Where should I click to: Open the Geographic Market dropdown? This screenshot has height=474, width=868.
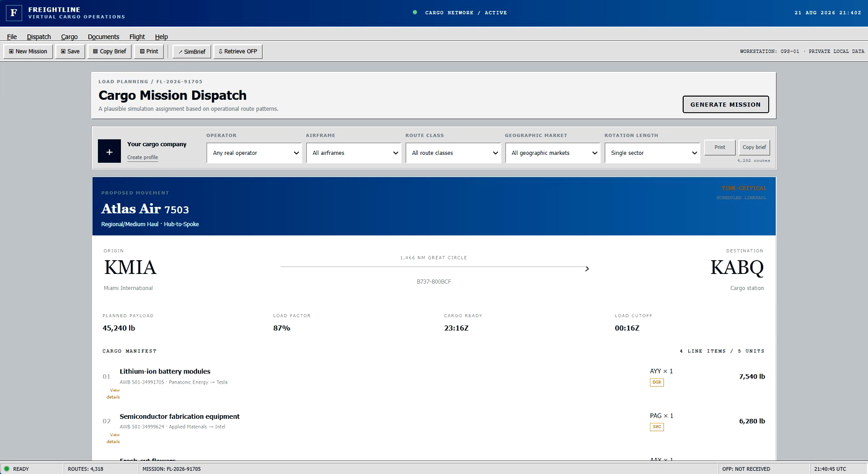553,153
